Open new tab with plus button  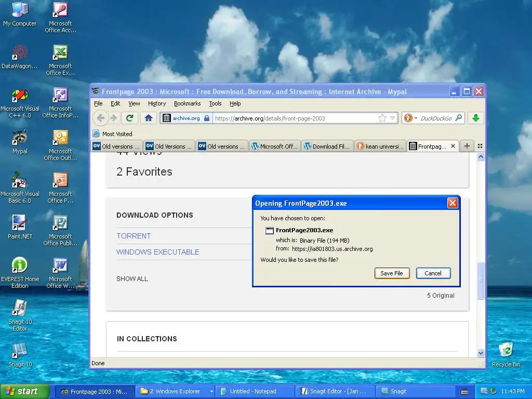(467, 146)
